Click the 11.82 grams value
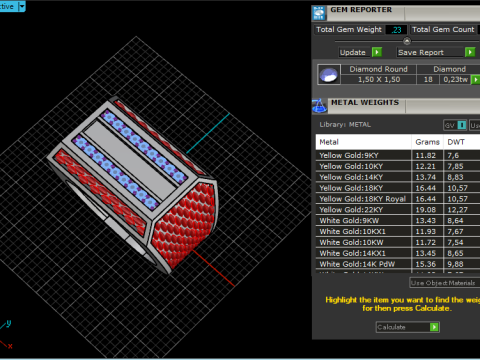 pyautogui.click(x=425, y=155)
